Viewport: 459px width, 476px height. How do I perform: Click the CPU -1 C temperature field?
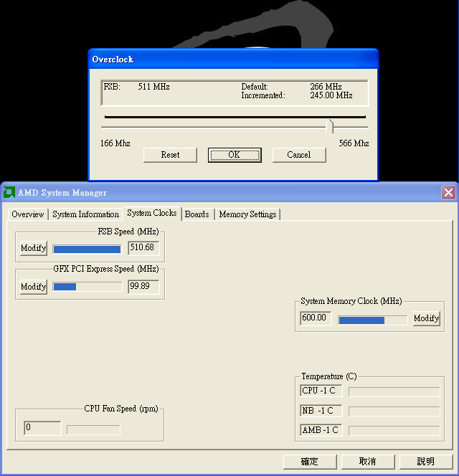(x=321, y=391)
